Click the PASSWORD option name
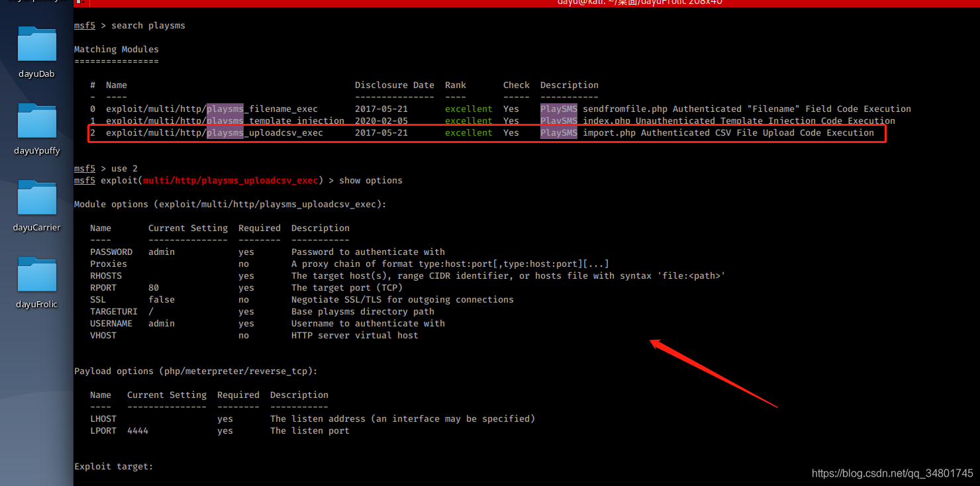 (111, 252)
